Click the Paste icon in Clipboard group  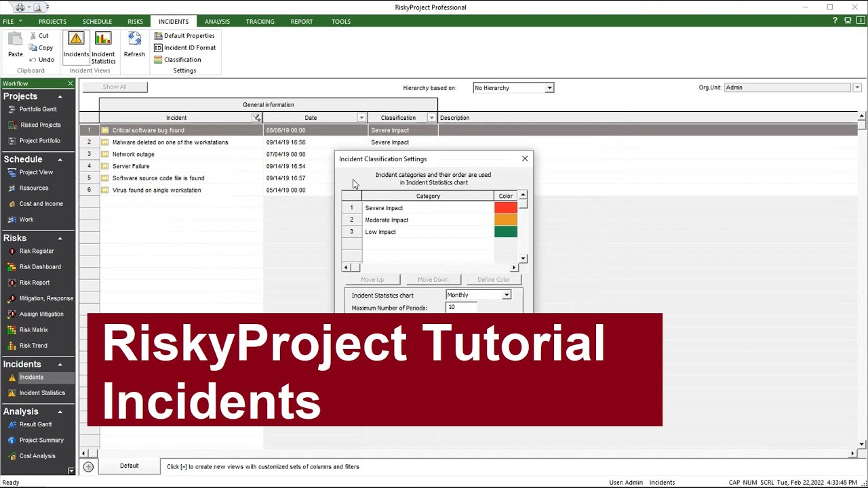pos(15,40)
